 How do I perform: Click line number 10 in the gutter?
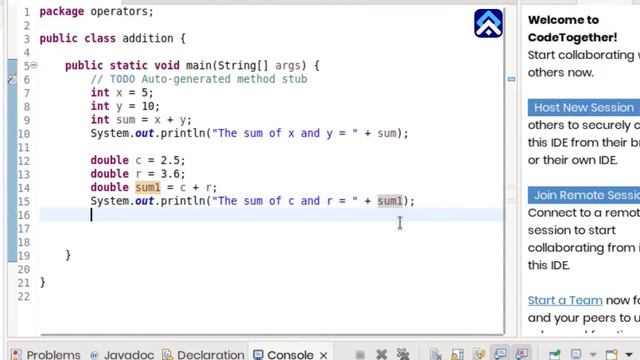pos(24,134)
